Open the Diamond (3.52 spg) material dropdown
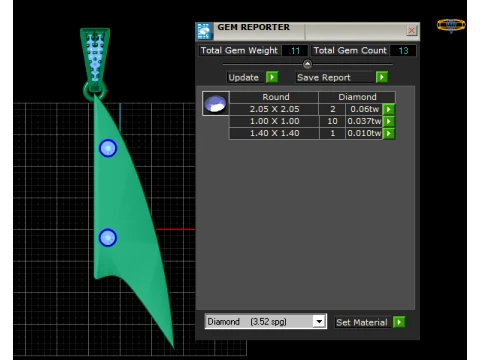Viewport: 480px width, 360px height. point(319,322)
